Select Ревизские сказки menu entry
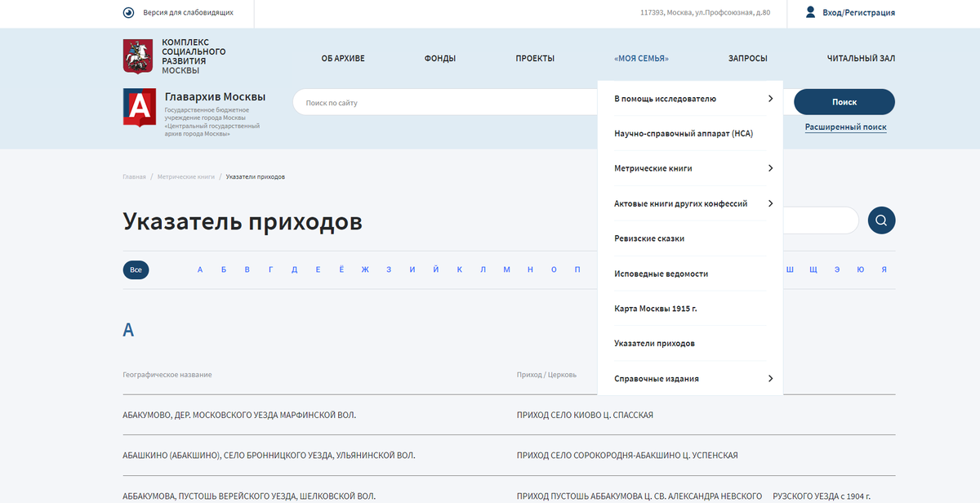The image size is (980, 503). 649,238
